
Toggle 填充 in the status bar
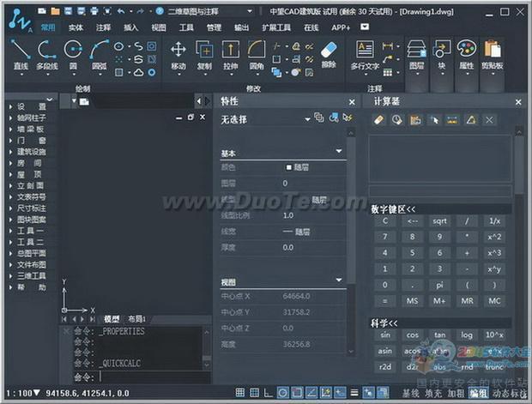tap(433, 394)
